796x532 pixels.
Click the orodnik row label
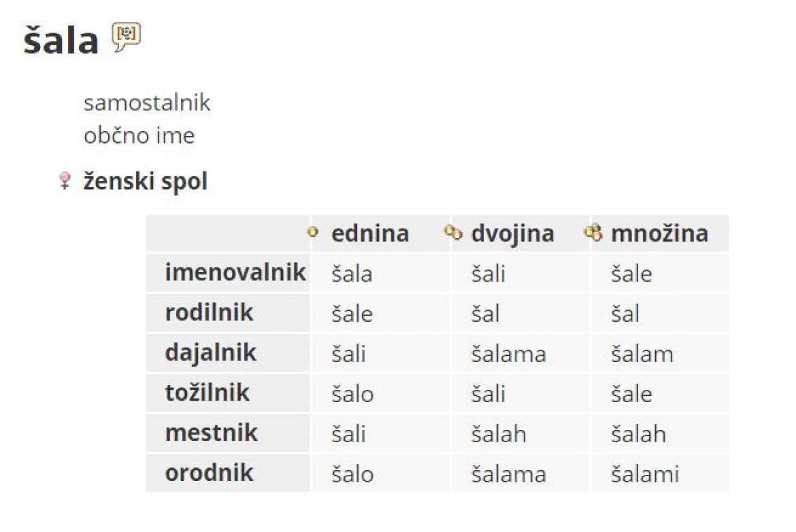point(209,473)
